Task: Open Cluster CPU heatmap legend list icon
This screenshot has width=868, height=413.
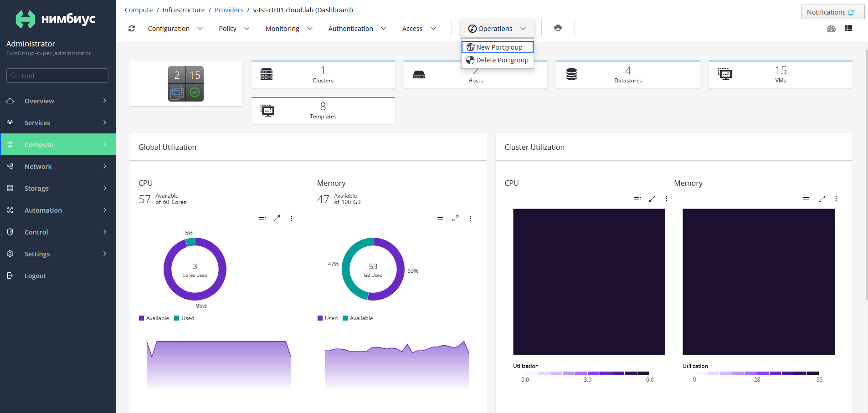Action: pos(637,199)
